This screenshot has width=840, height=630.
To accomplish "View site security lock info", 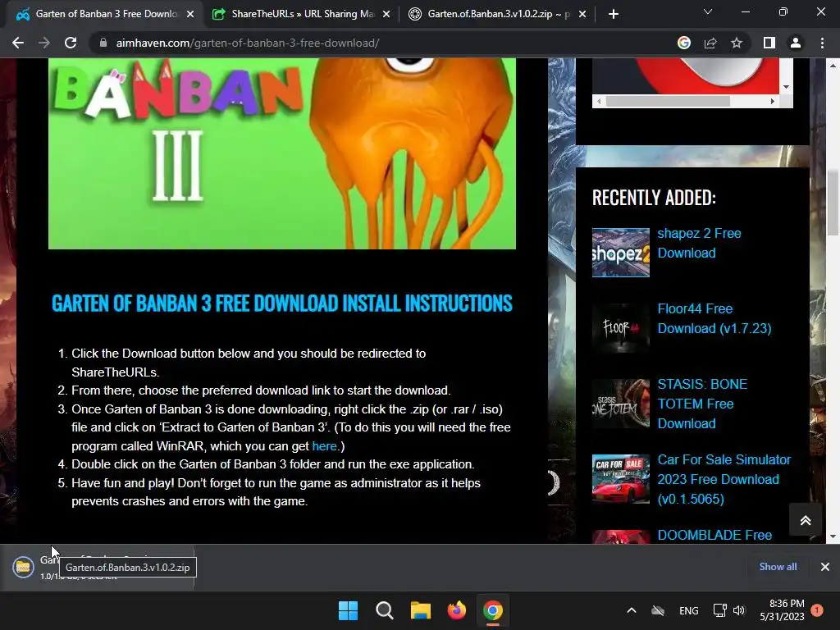I will [103, 43].
